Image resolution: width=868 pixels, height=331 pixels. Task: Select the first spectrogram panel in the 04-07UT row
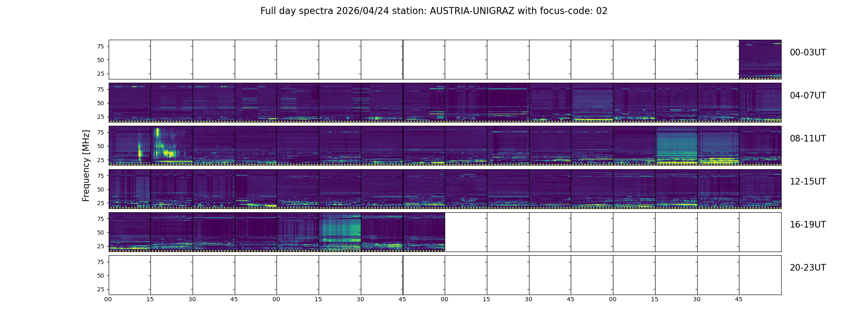pos(129,103)
